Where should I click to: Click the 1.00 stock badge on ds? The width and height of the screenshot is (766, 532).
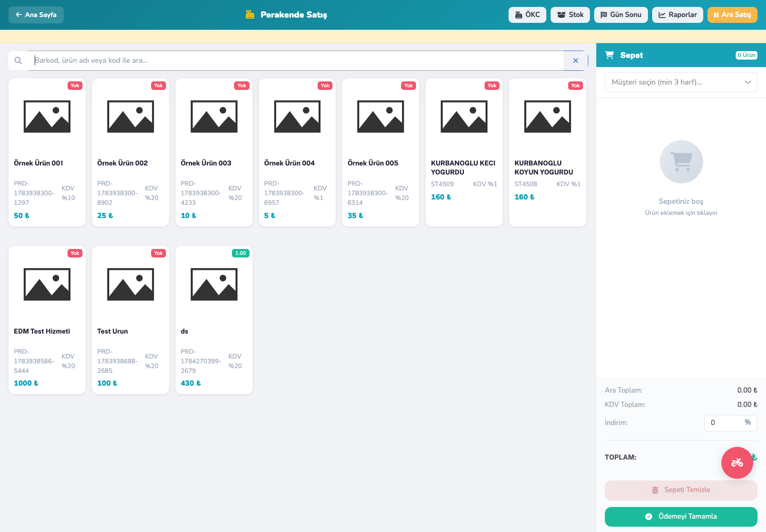click(x=240, y=253)
